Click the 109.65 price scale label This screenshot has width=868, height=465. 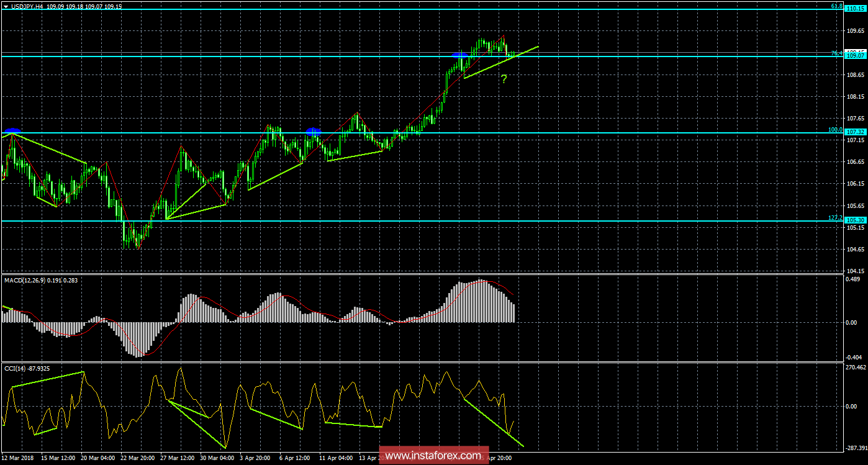857,30
